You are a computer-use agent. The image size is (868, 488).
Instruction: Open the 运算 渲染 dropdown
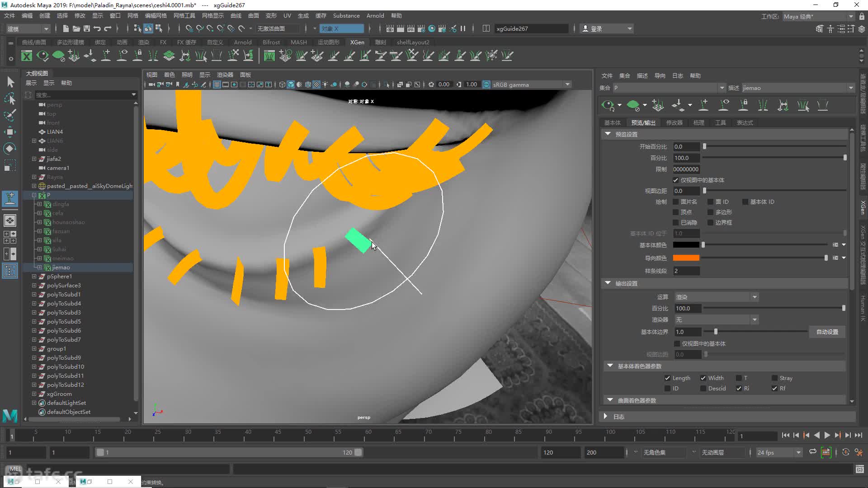(x=717, y=297)
